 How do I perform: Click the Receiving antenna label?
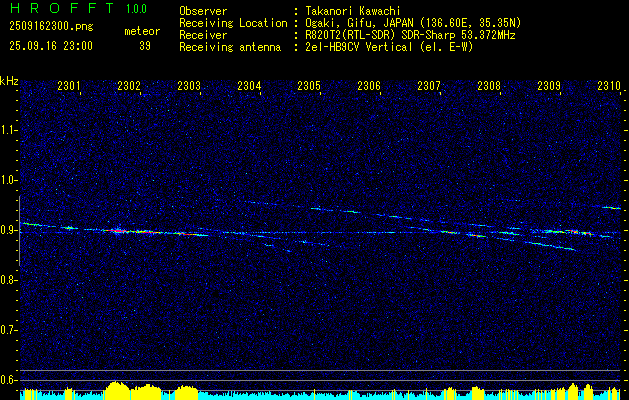click(x=230, y=47)
